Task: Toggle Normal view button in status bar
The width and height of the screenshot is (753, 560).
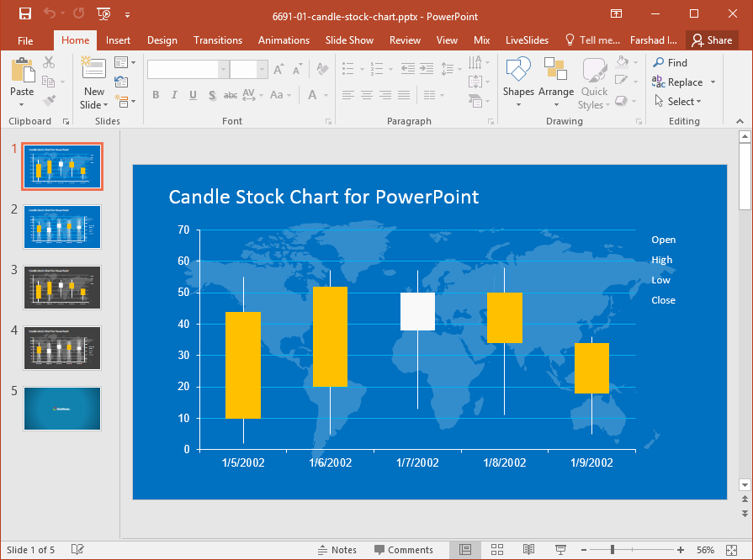Action: (x=465, y=550)
